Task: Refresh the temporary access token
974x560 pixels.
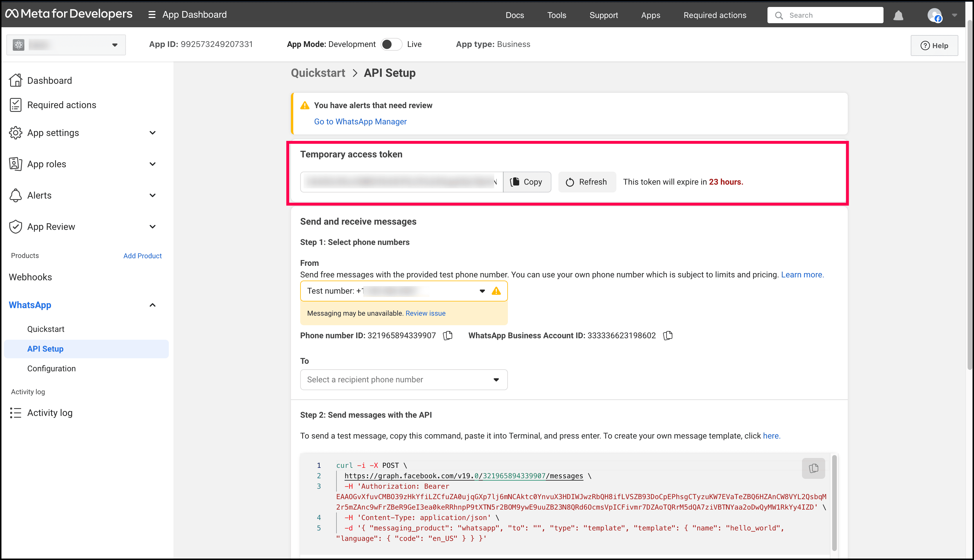Action: (586, 182)
